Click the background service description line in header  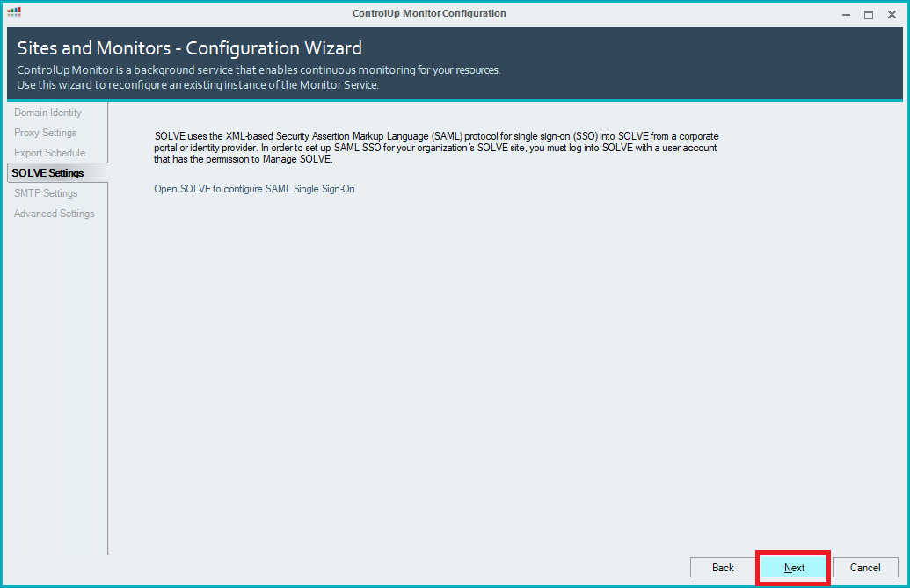(x=258, y=70)
